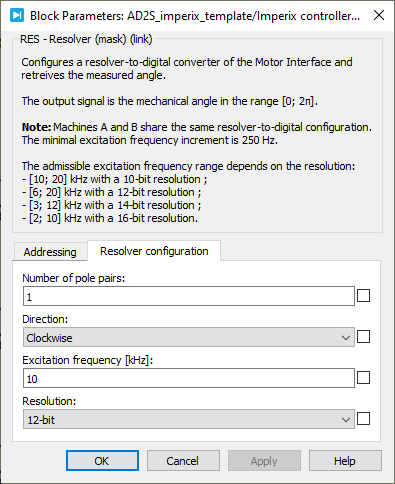Click the Apply button
395x484 pixels.
(264, 461)
